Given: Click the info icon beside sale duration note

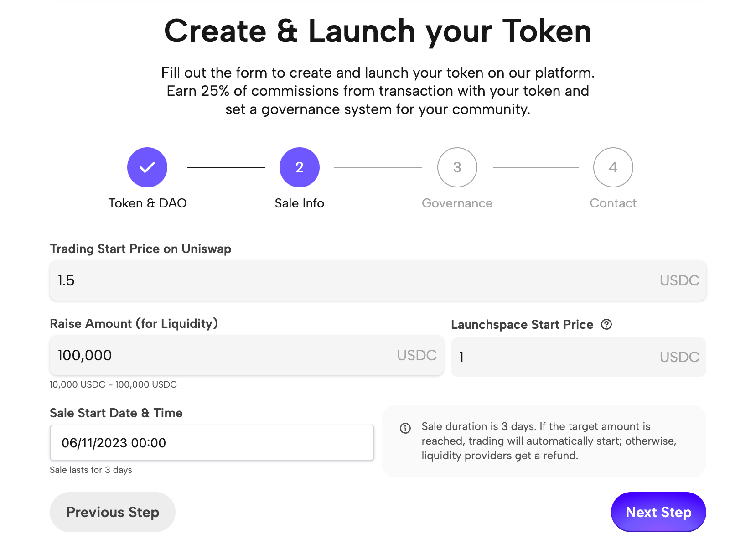Looking at the screenshot, I should 405,428.
